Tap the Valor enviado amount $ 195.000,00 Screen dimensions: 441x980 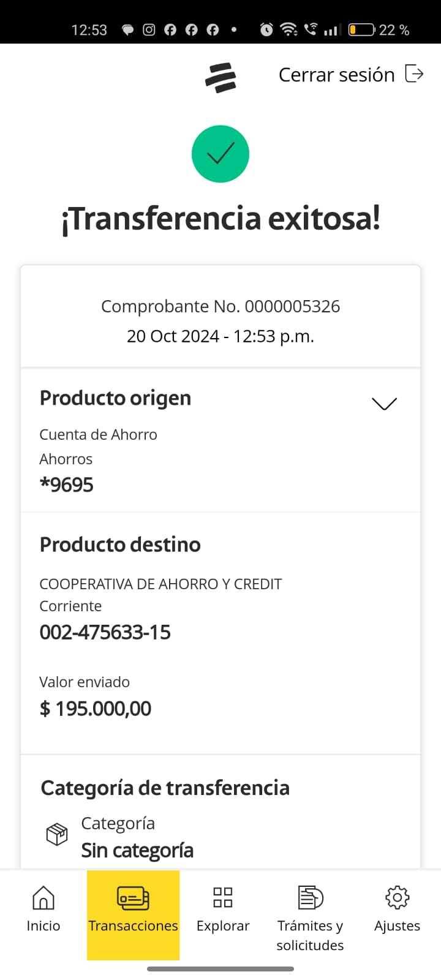tap(96, 709)
